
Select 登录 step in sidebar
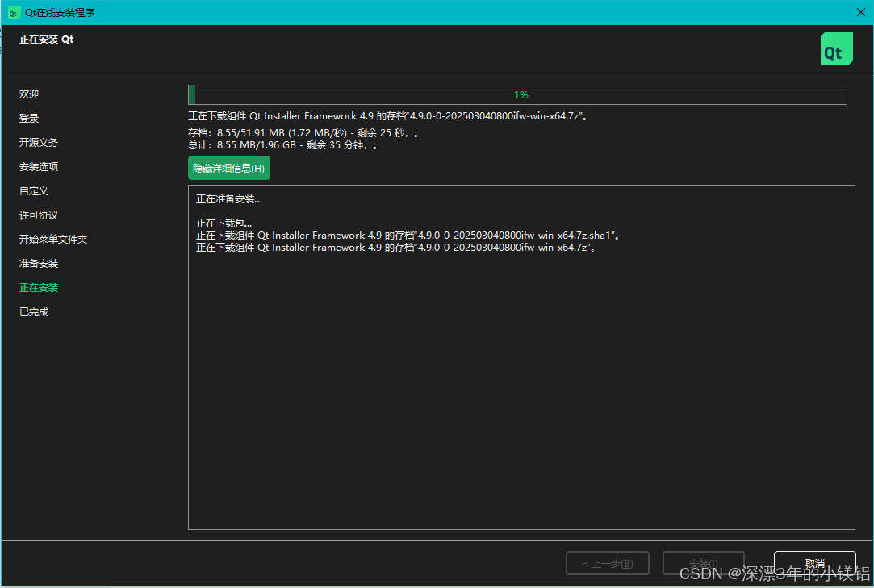pyautogui.click(x=29, y=118)
